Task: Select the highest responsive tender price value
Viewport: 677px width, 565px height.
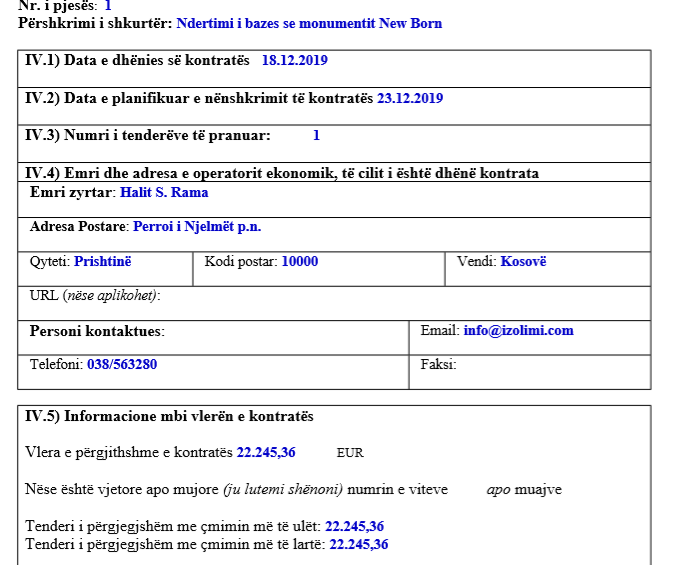Action: pos(359,544)
